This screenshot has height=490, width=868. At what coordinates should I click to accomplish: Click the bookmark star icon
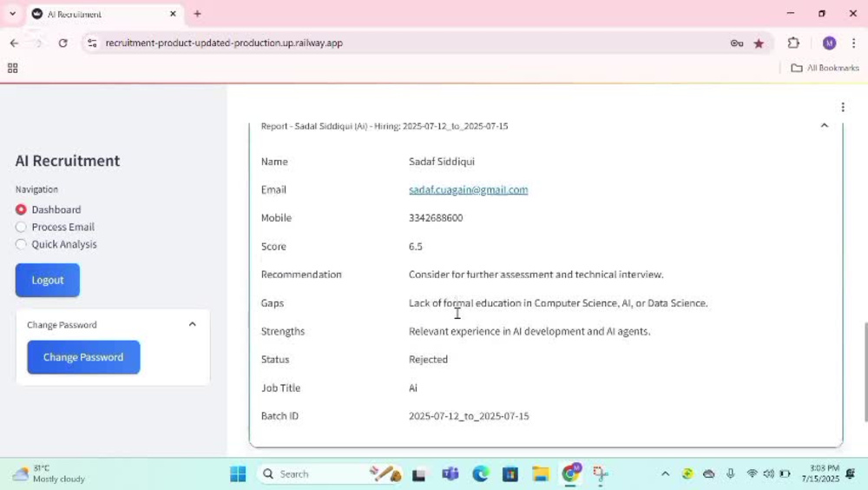click(759, 43)
